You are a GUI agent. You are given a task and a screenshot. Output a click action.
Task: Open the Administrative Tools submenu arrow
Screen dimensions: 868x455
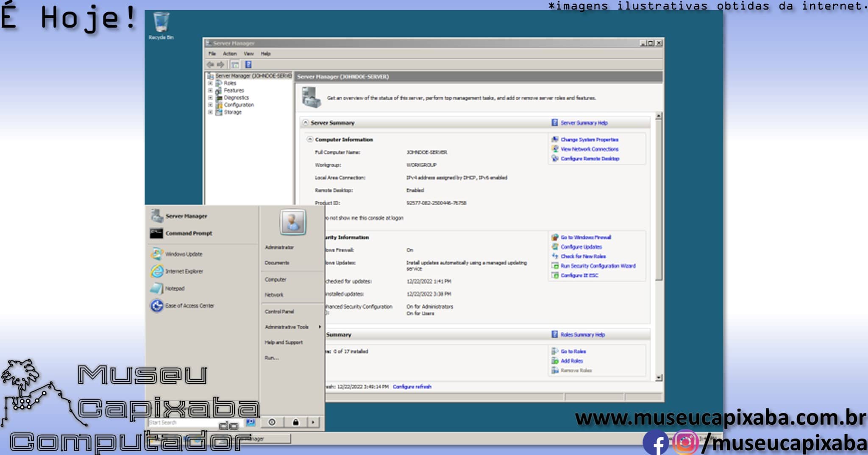coord(320,327)
